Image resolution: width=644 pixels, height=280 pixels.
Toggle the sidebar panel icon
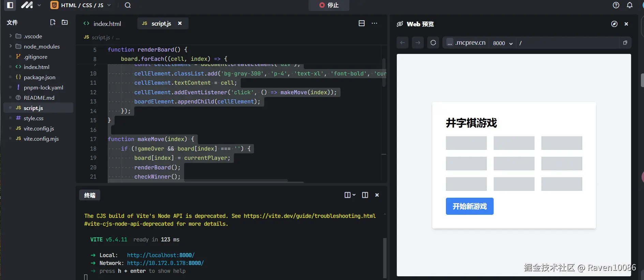10,5
